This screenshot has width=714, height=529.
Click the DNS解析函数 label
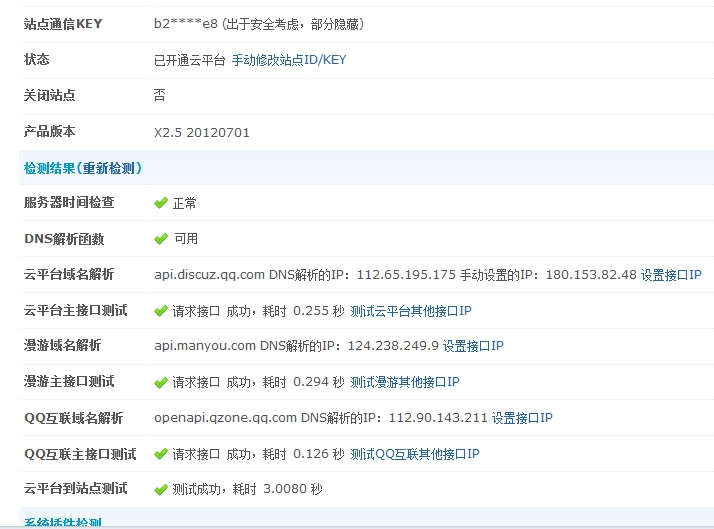(x=64, y=238)
